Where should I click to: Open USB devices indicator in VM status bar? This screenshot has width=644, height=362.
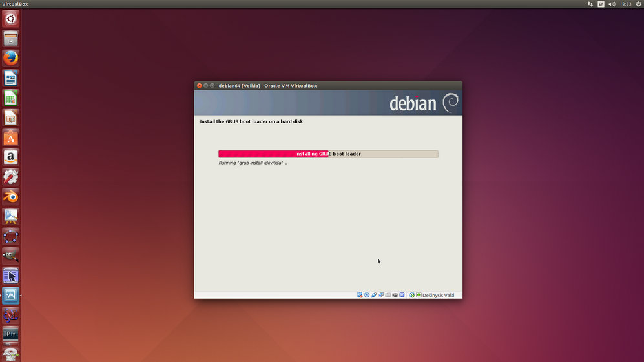pos(373,295)
